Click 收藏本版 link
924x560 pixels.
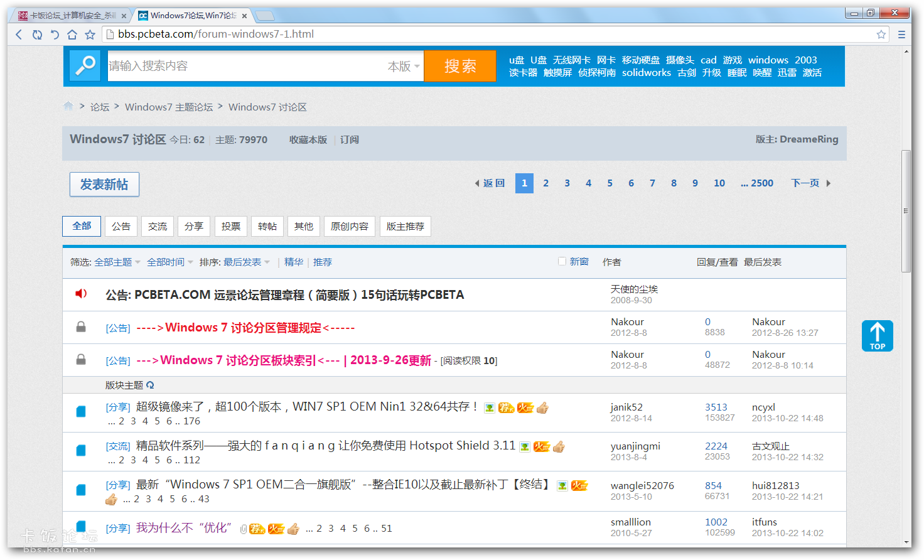[x=308, y=140]
